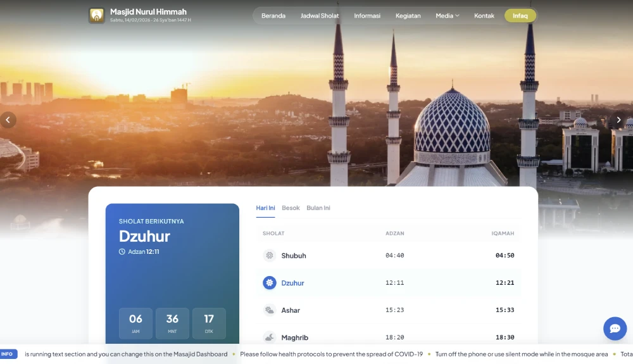The width and height of the screenshot is (633, 364).
Task: Open the Kontak page link
Action: [x=484, y=16]
